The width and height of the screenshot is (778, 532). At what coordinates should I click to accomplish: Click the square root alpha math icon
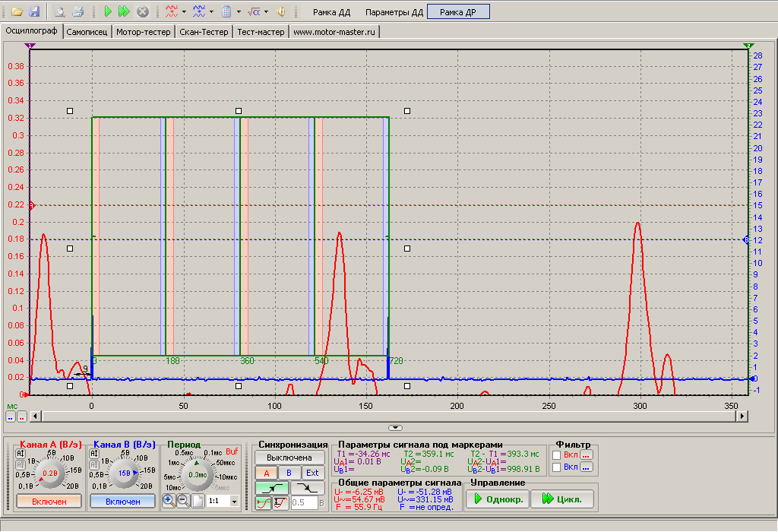(254, 11)
